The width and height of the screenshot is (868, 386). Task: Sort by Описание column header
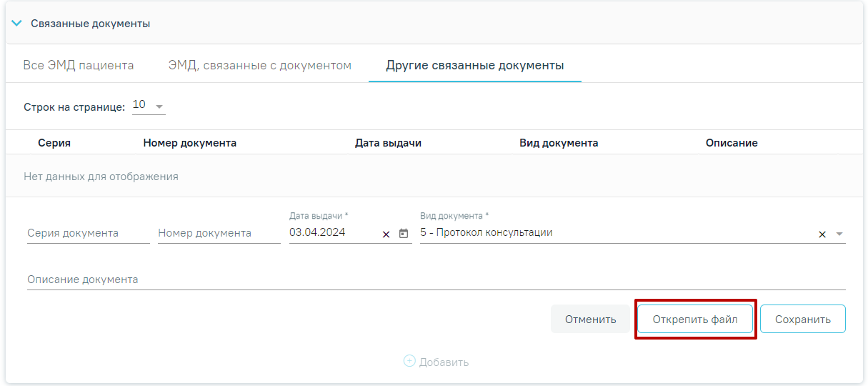coord(732,143)
